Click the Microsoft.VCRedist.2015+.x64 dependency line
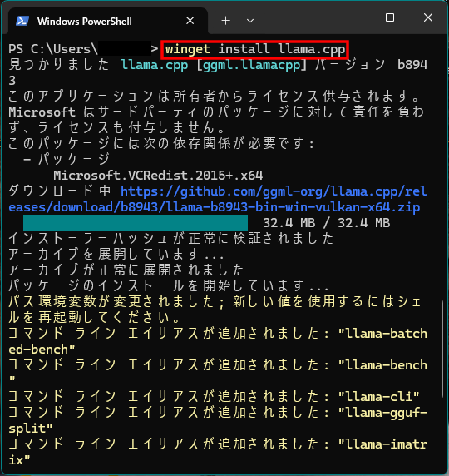Screen dimensions: 449x476 [x=158, y=176]
